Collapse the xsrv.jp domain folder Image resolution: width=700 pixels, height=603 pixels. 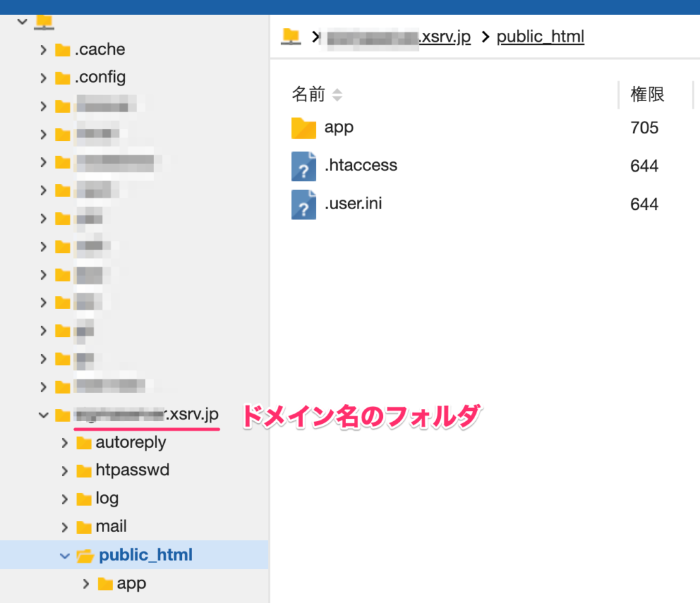point(43,415)
